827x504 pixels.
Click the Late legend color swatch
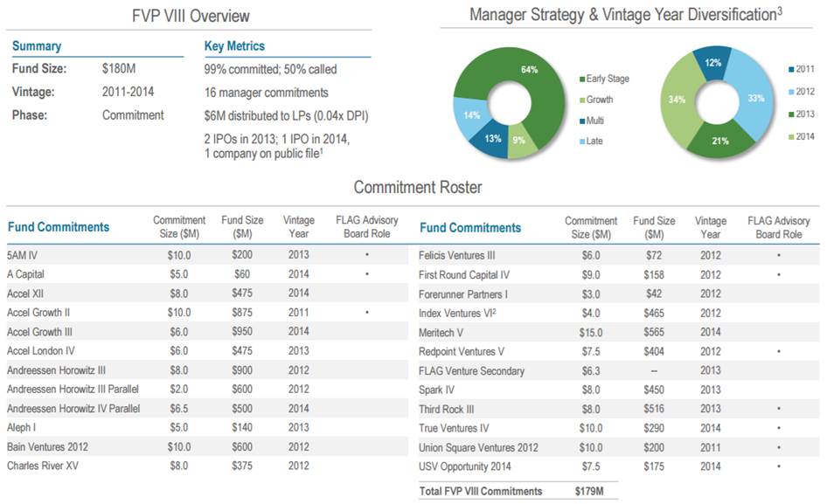pyautogui.click(x=582, y=142)
